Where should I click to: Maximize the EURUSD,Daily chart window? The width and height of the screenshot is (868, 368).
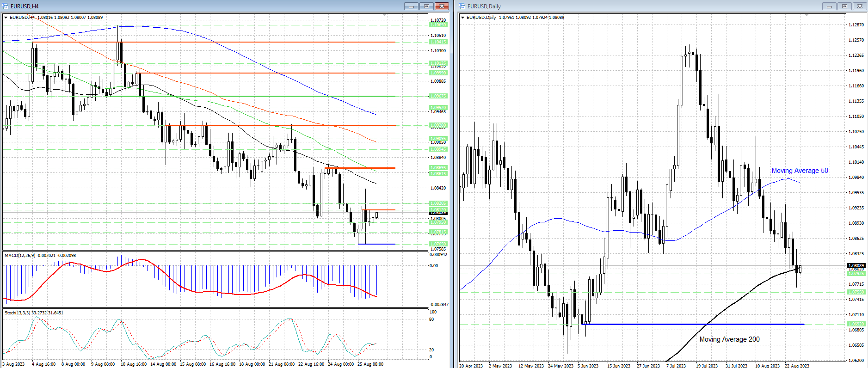point(844,6)
